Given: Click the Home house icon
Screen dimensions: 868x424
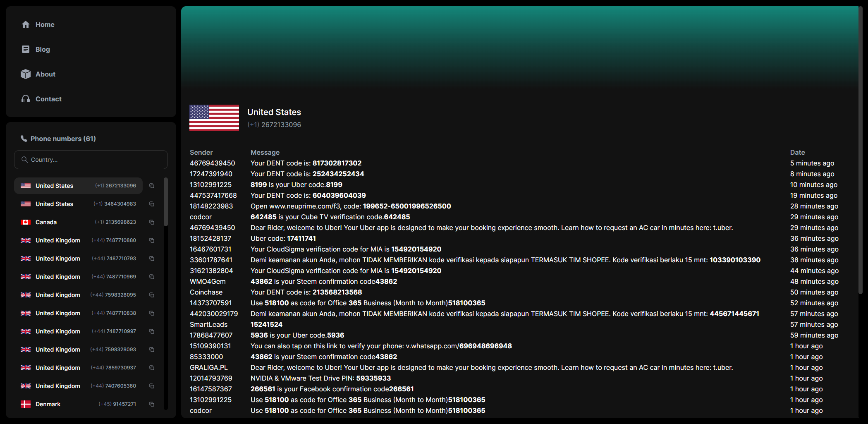Looking at the screenshot, I should coord(26,24).
